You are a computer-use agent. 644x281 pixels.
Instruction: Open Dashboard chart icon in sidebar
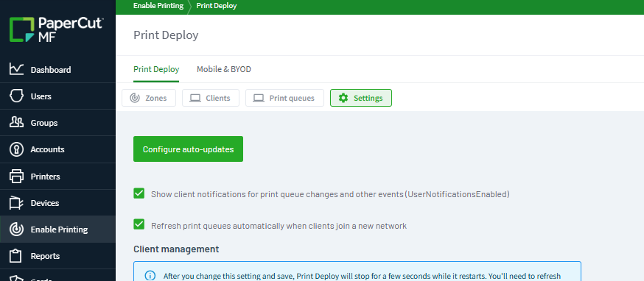click(16, 69)
